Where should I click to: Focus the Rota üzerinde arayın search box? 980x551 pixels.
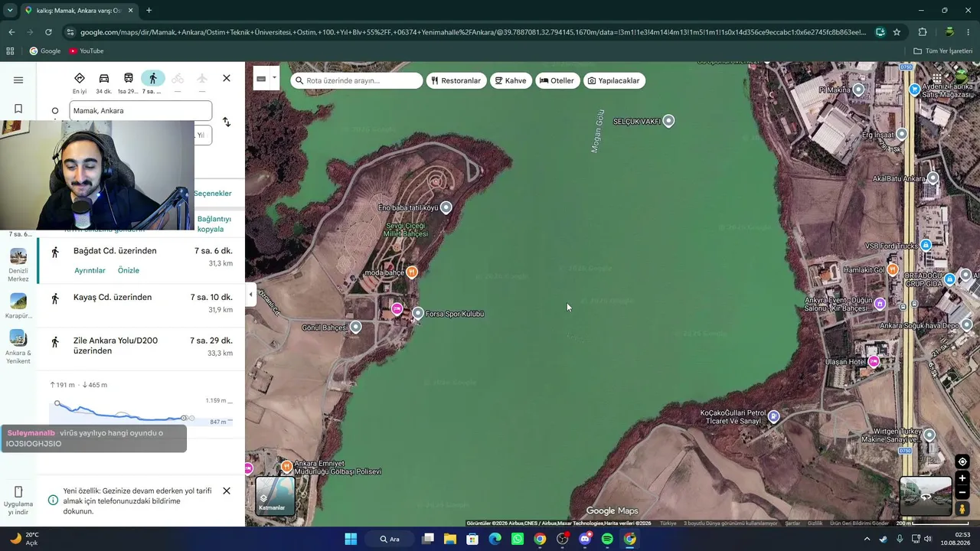click(357, 80)
